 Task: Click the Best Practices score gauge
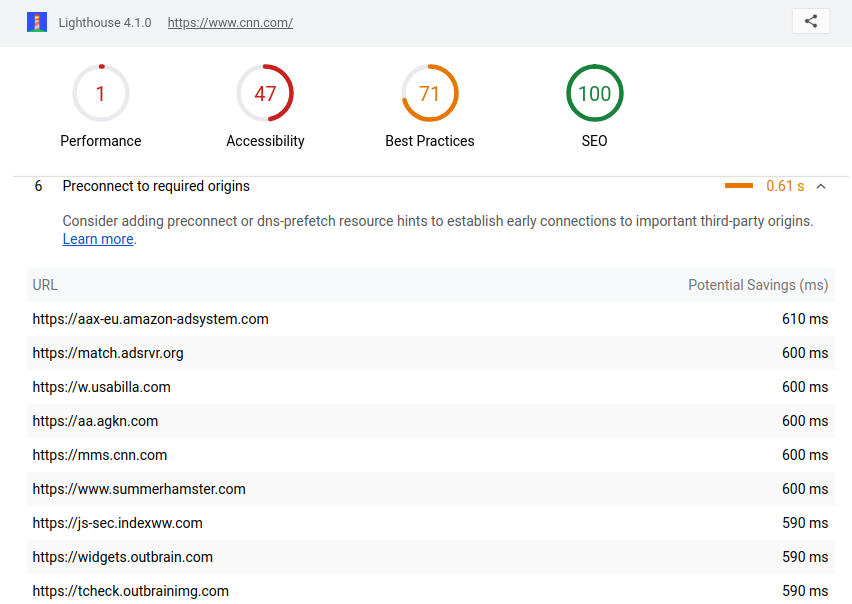click(429, 92)
